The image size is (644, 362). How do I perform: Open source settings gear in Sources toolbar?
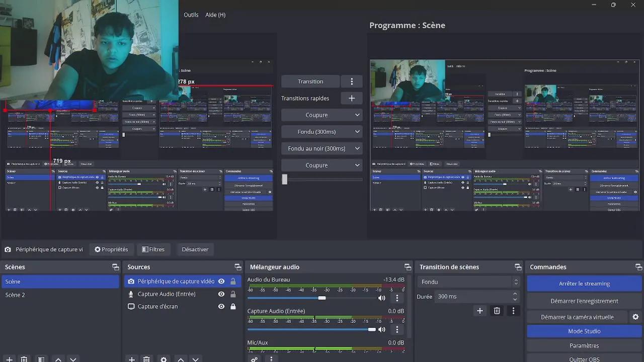pos(164,359)
